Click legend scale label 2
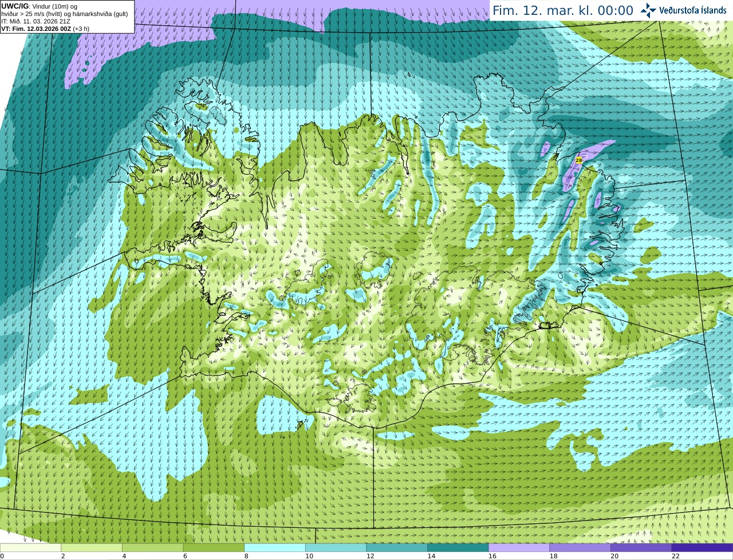Screen dimensions: 733x560 tap(63, 556)
